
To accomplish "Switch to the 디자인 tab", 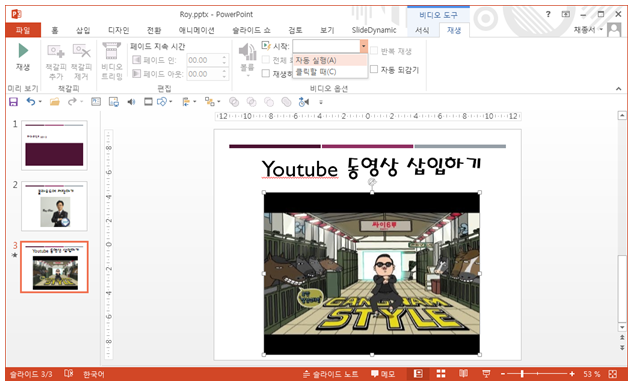I will pos(118,30).
